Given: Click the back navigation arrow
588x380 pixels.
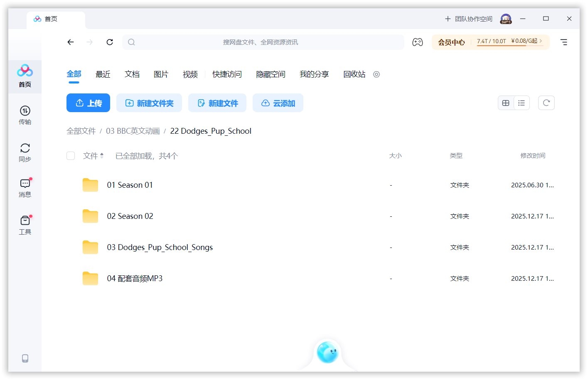Looking at the screenshot, I should coord(71,42).
